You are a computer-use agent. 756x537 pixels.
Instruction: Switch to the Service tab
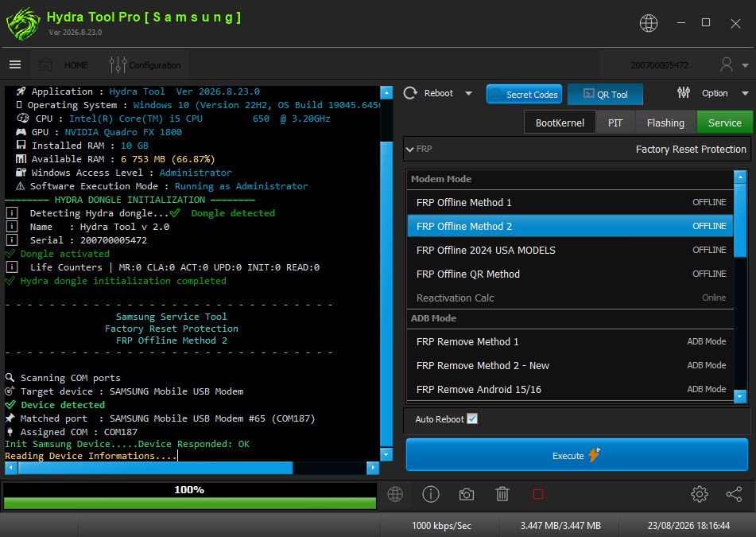pos(725,123)
